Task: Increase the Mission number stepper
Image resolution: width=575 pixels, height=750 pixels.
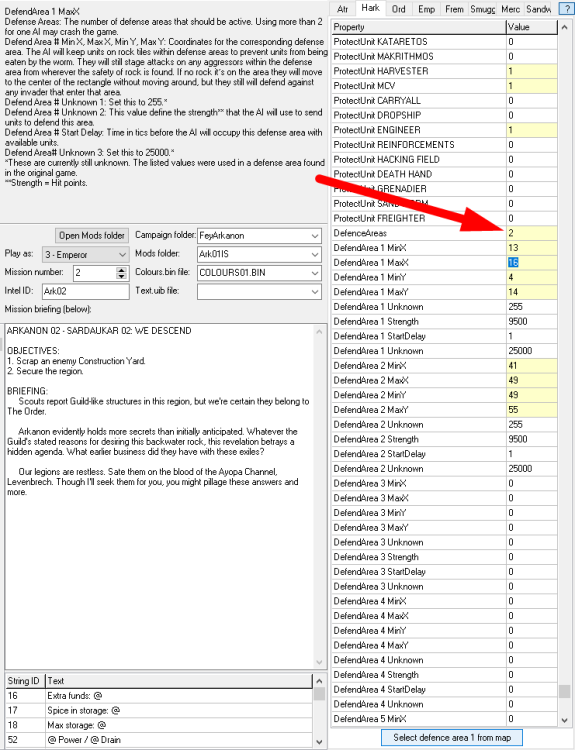Action: tap(122, 270)
